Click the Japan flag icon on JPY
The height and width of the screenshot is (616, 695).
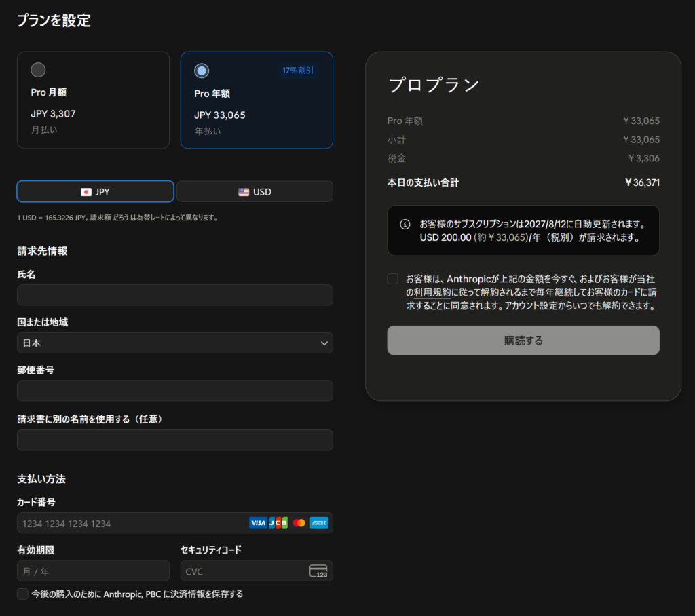(x=86, y=192)
